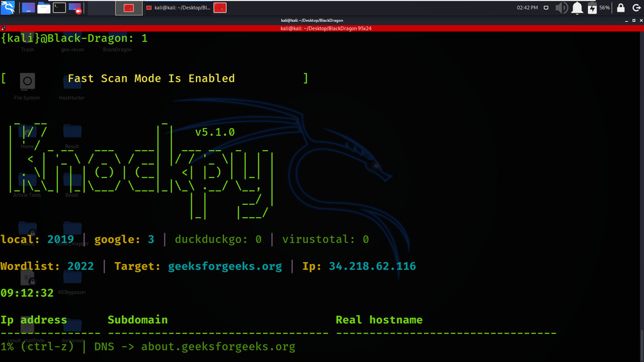
Task: Open the file manager from panel
Action: tap(44, 8)
